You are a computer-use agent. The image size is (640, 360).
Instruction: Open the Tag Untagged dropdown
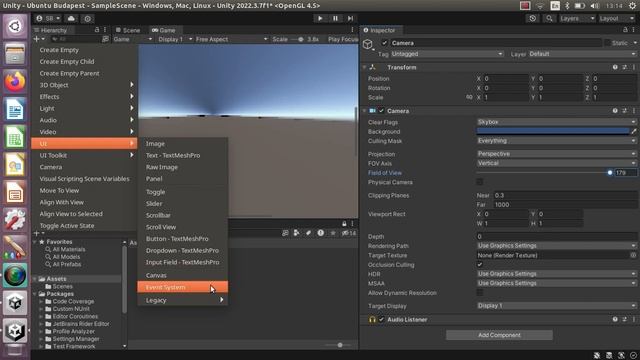click(x=447, y=54)
